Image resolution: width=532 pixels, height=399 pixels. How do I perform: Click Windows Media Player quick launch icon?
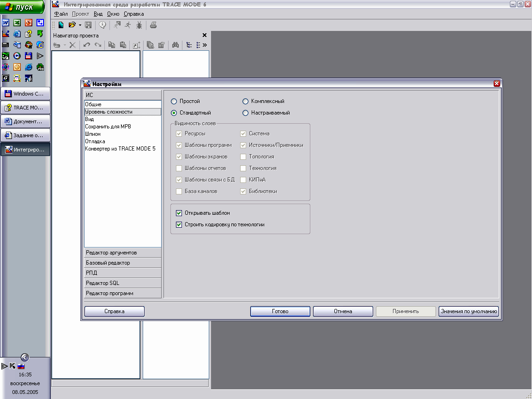tap(17, 55)
